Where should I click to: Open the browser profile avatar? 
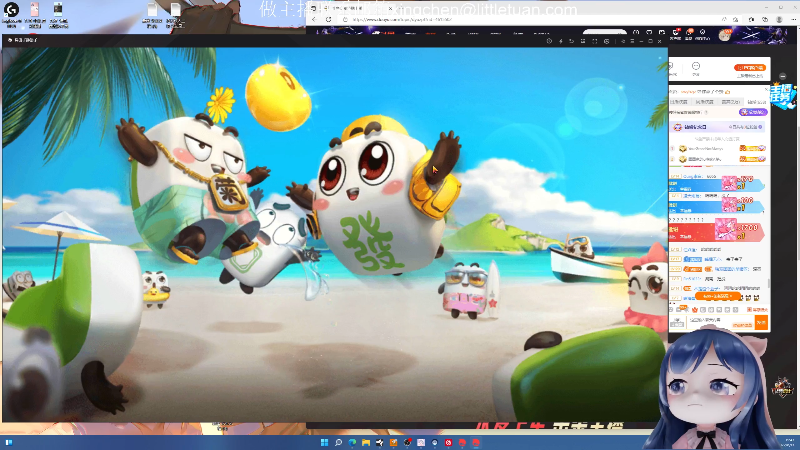[x=779, y=19]
